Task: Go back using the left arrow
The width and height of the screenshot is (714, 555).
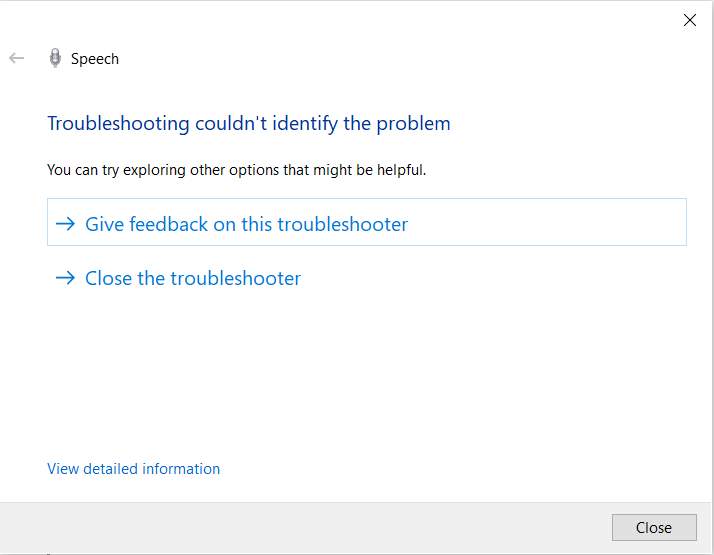Action: pos(16,58)
